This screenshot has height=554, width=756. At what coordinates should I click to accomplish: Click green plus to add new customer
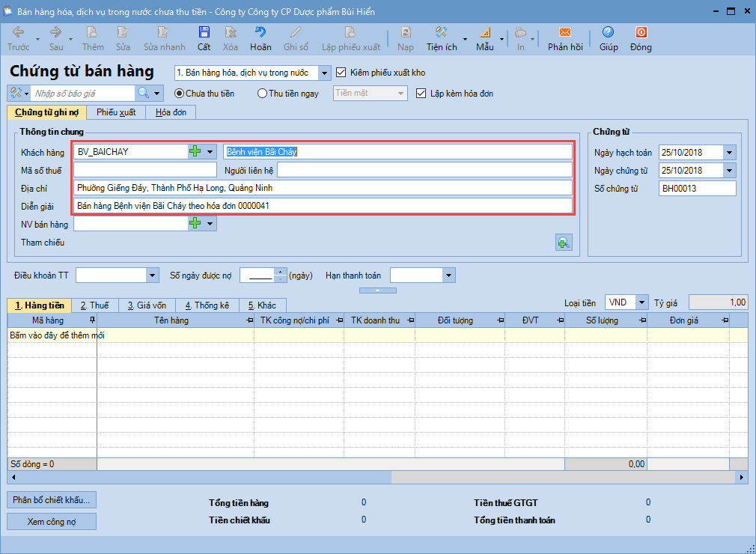coord(195,151)
